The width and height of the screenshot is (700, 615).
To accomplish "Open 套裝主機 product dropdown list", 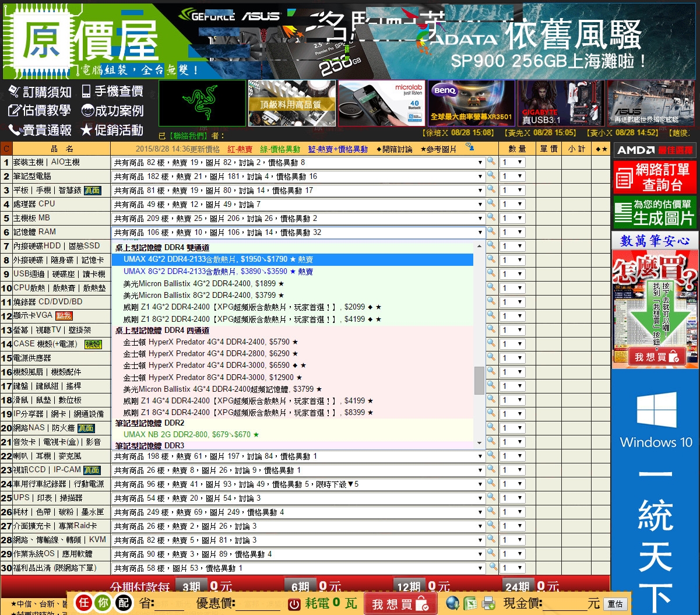I will 298,162.
